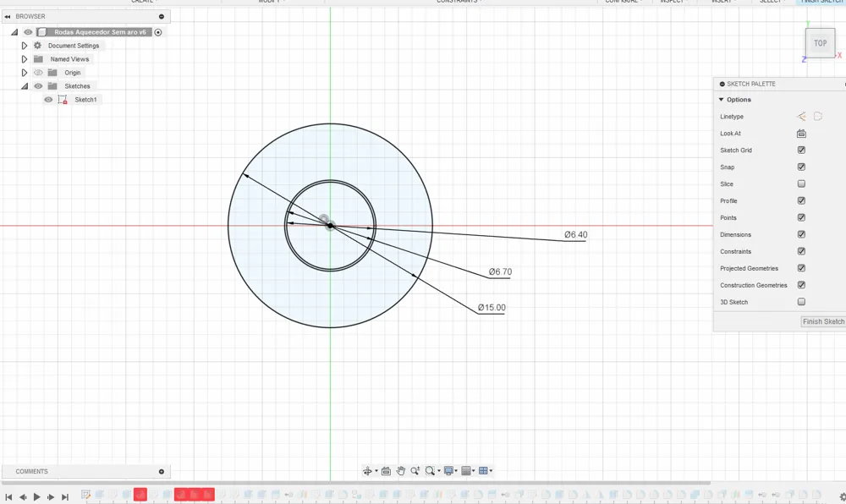
Task: Activate root component radio button
Action: coord(158,32)
